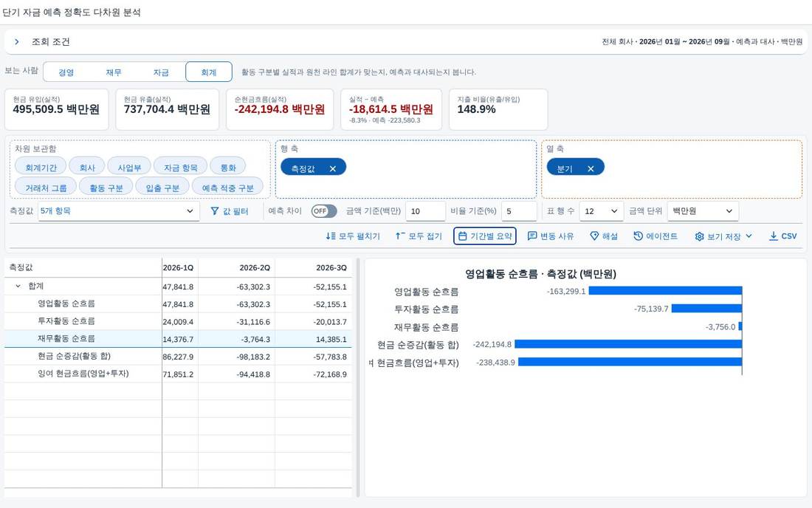
Task: Select the 회계 viewer tab
Action: click(x=209, y=72)
